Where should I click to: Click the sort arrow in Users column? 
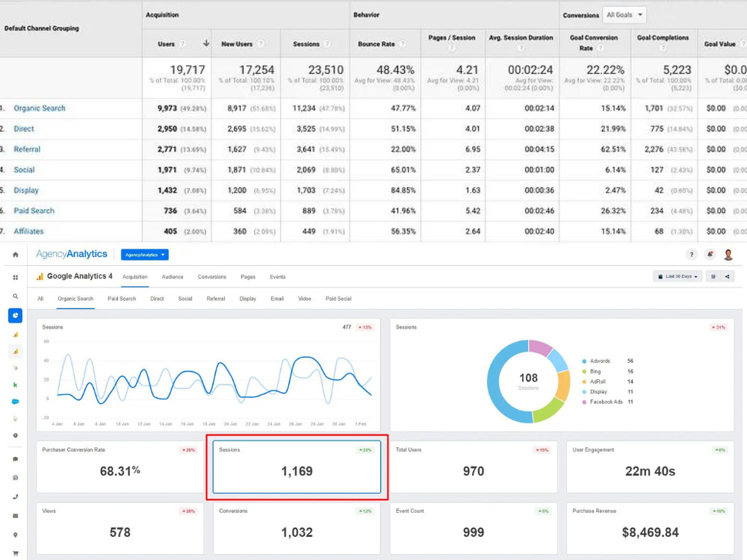point(206,43)
